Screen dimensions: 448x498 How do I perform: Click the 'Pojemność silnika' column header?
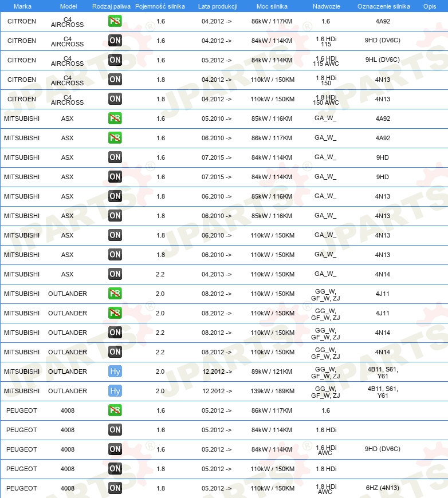pos(160,6)
